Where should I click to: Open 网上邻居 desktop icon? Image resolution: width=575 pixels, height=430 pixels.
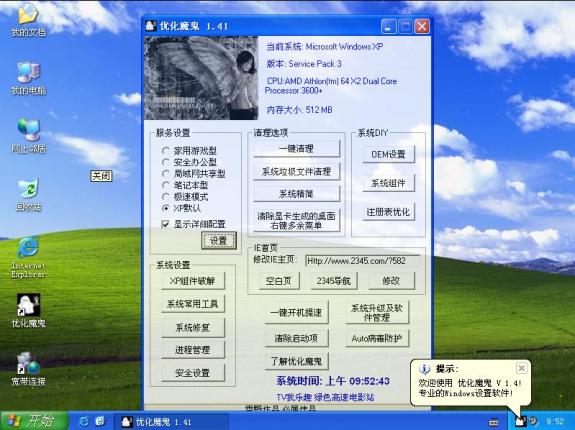[28, 136]
